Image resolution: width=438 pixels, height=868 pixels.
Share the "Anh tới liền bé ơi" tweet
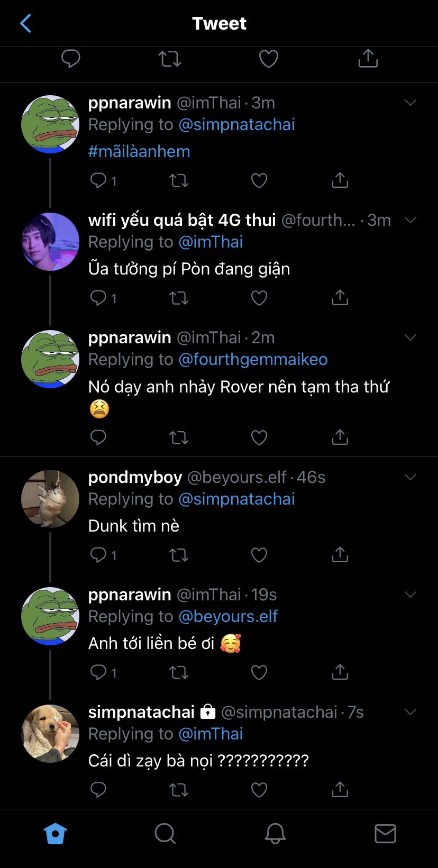click(x=340, y=672)
